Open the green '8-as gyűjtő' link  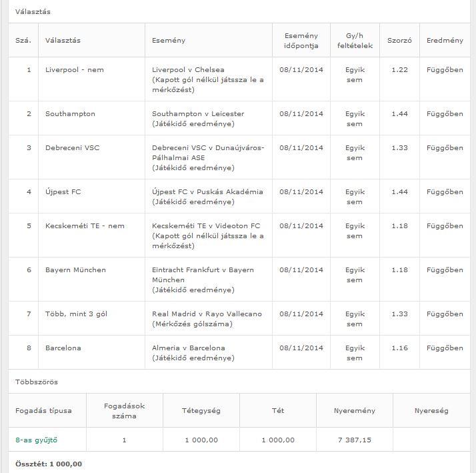point(37,440)
